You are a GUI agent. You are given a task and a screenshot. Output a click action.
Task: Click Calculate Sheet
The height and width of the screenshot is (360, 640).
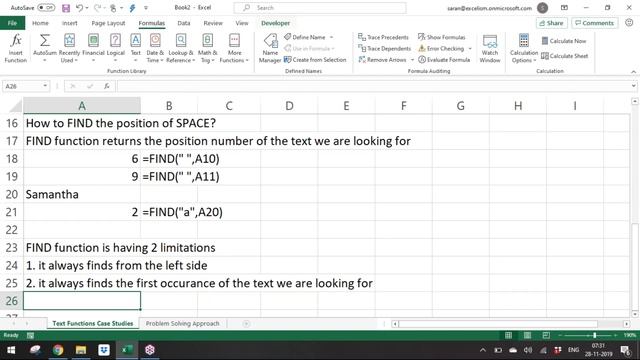pos(564,56)
